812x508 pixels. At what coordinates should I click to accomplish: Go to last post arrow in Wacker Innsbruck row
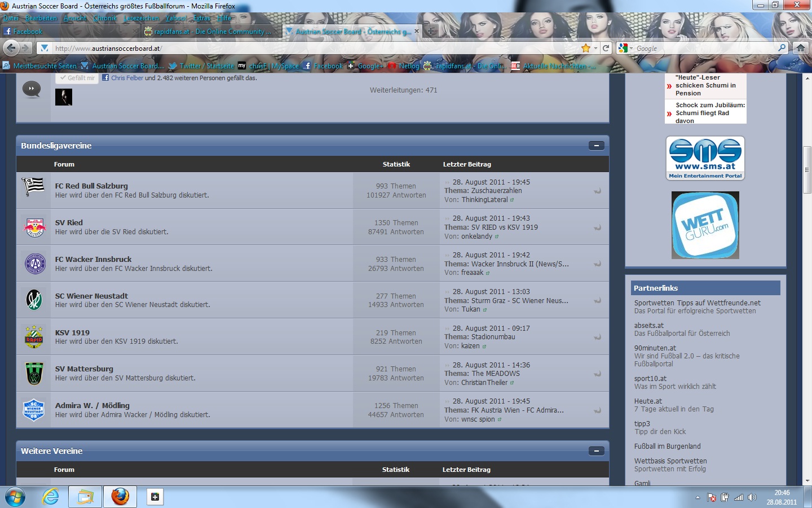point(597,264)
